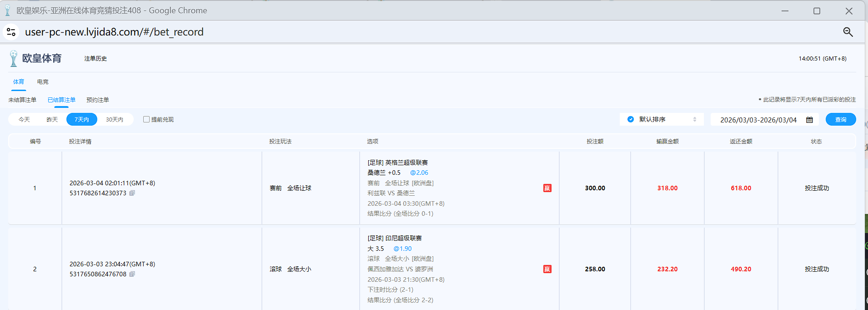The width and height of the screenshot is (868, 310).
Task: Click the sort dropdown up-down arrows
Action: point(694,119)
